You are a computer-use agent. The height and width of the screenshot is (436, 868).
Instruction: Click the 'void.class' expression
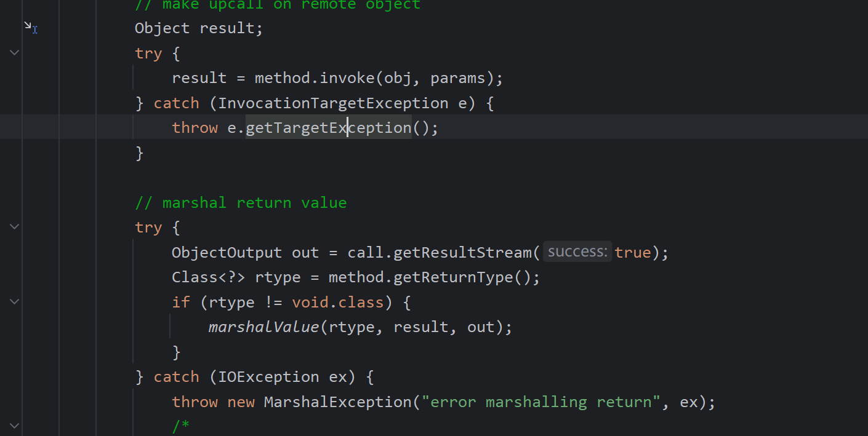click(337, 303)
